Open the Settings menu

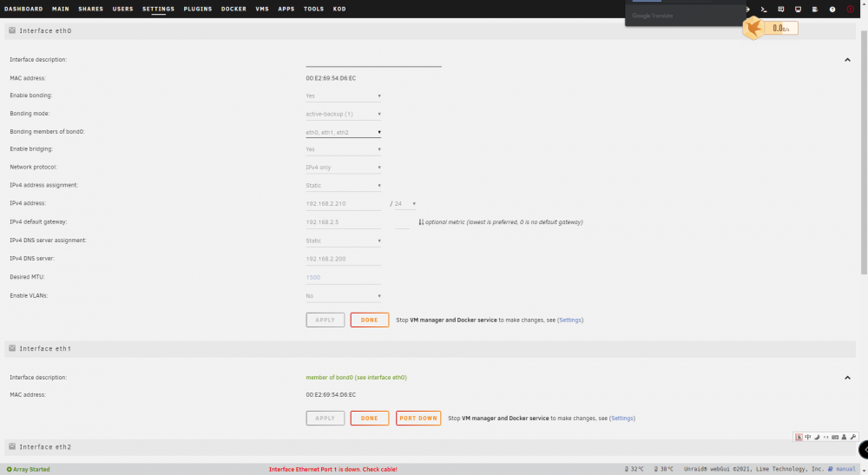[158, 9]
